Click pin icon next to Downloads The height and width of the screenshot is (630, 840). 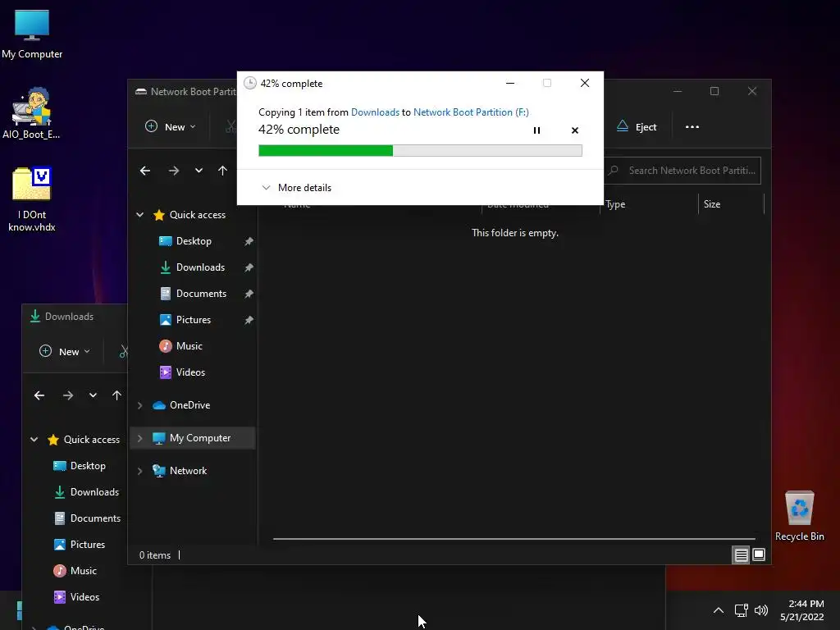pyautogui.click(x=249, y=267)
